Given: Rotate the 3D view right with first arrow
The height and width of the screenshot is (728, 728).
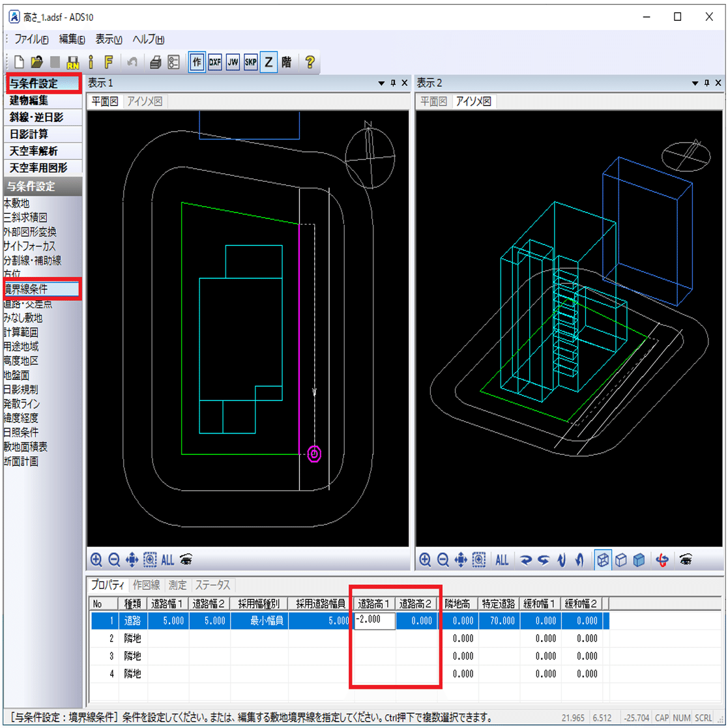Looking at the screenshot, I should point(525,560).
